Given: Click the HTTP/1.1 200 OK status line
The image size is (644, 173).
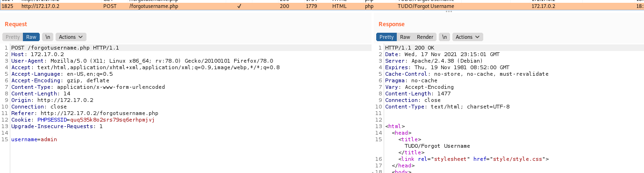Looking at the screenshot, I should click(x=410, y=48).
